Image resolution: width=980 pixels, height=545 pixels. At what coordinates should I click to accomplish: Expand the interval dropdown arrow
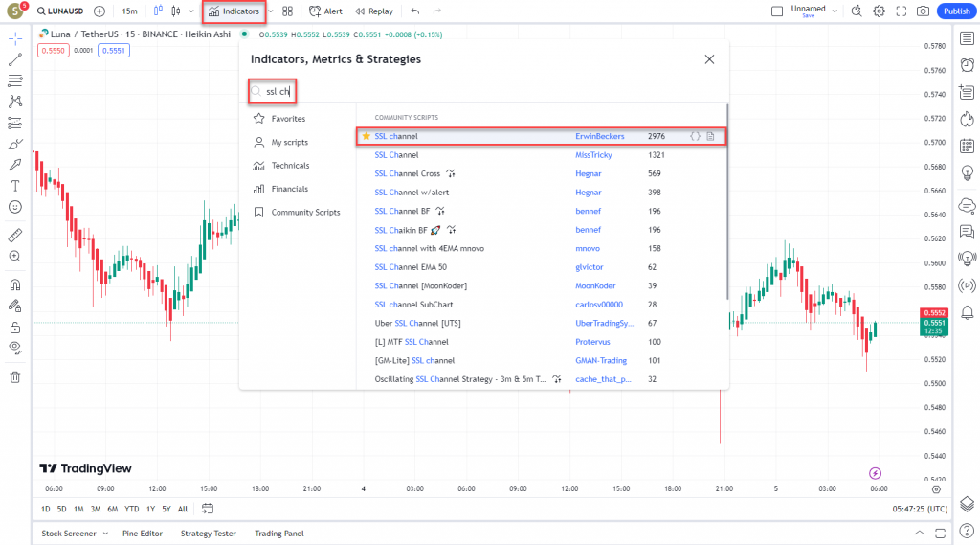[x=191, y=11]
